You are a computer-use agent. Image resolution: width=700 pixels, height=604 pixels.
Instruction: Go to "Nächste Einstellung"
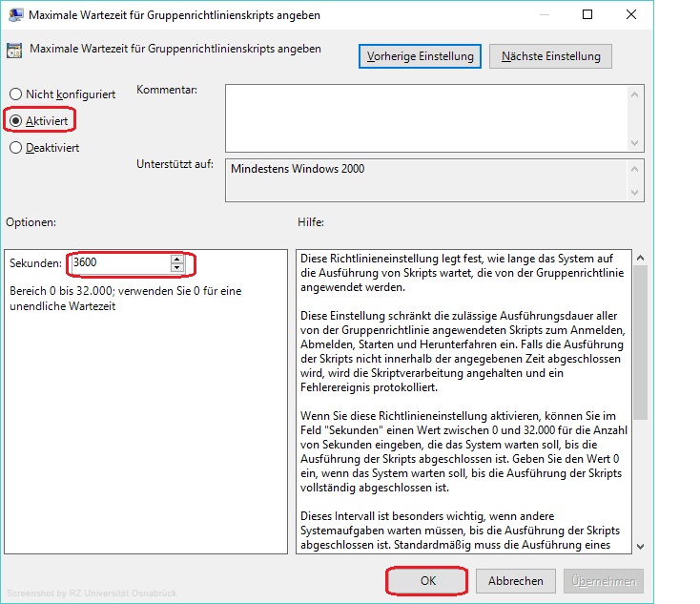(x=550, y=56)
